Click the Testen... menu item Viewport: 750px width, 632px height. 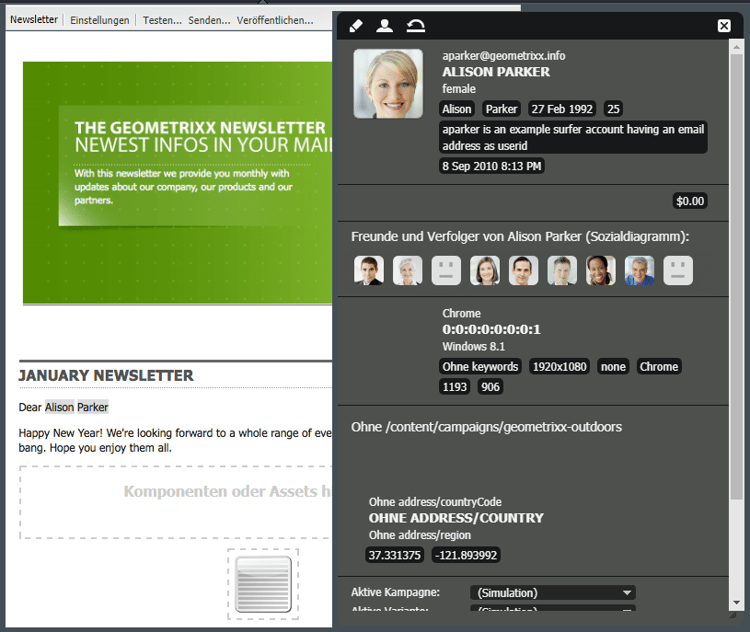(162, 20)
